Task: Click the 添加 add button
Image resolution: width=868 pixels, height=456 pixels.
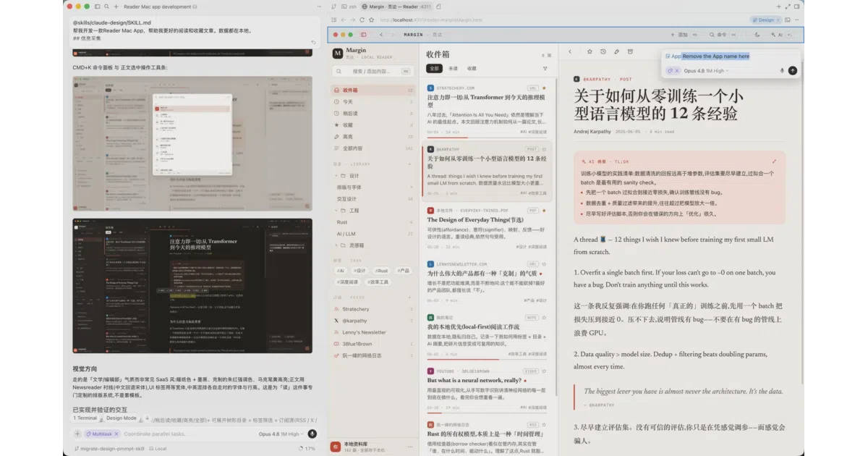Action: coord(684,34)
